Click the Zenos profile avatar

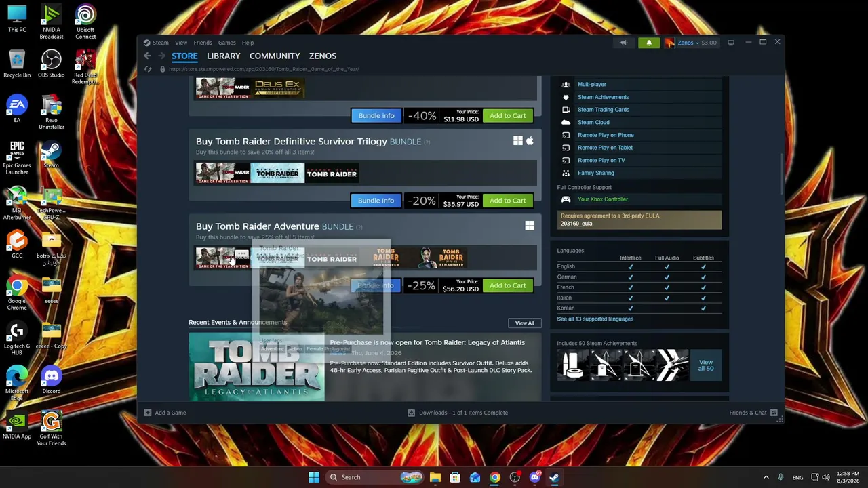(x=669, y=43)
